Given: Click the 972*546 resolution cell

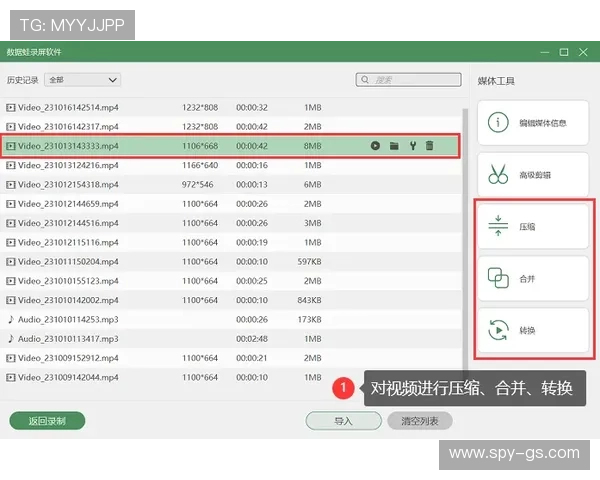Looking at the screenshot, I should click(x=197, y=184).
